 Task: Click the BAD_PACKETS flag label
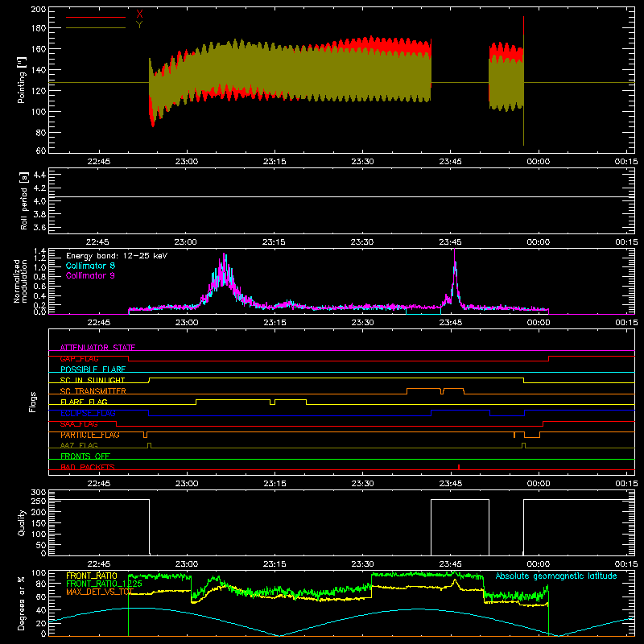tap(88, 467)
